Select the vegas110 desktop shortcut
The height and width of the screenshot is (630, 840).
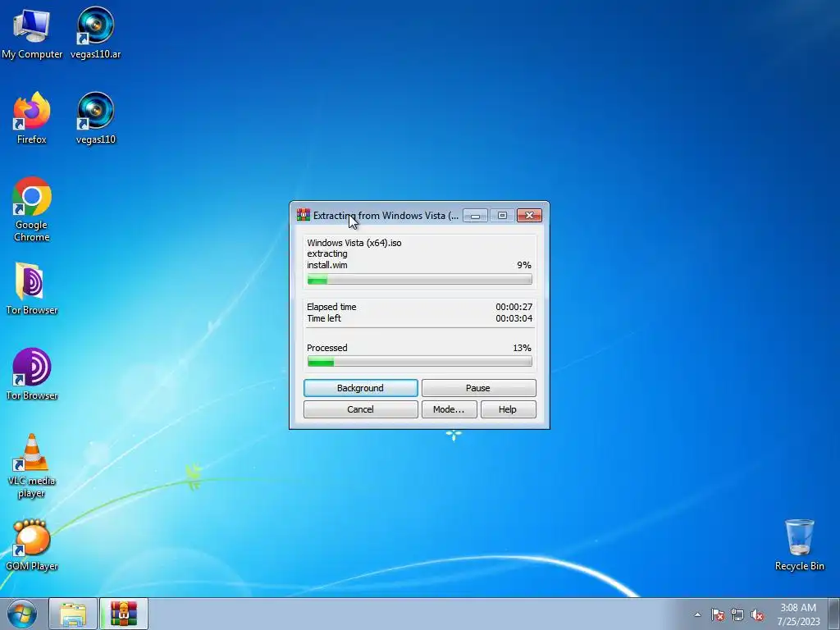tap(95, 118)
